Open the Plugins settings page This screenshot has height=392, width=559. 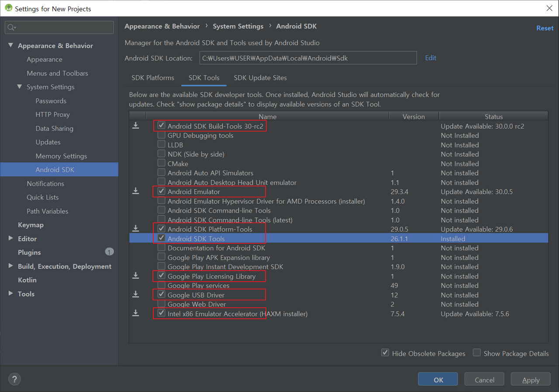[29, 252]
